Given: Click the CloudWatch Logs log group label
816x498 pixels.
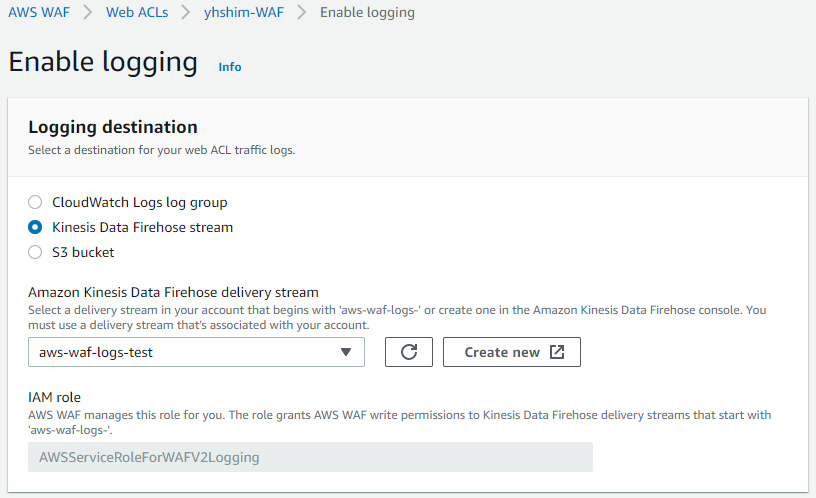Looking at the screenshot, I should (139, 202).
